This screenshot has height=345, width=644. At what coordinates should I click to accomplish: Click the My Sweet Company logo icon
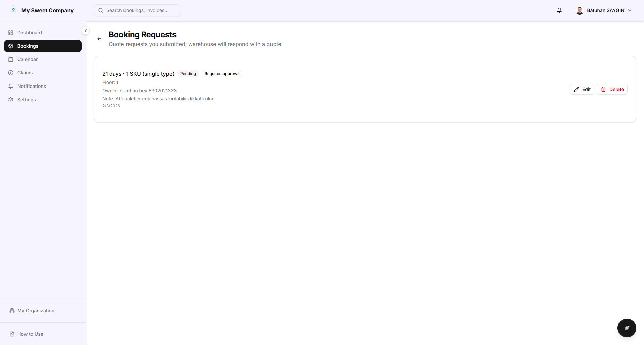pyautogui.click(x=13, y=10)
